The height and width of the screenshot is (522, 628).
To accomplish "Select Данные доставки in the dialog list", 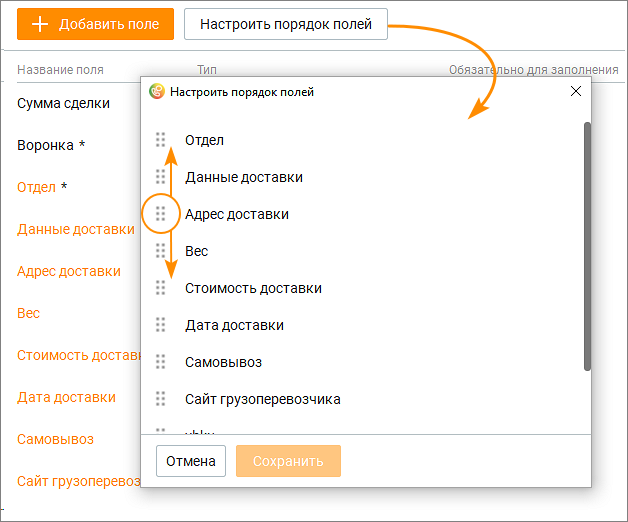I will pos(244,177).
